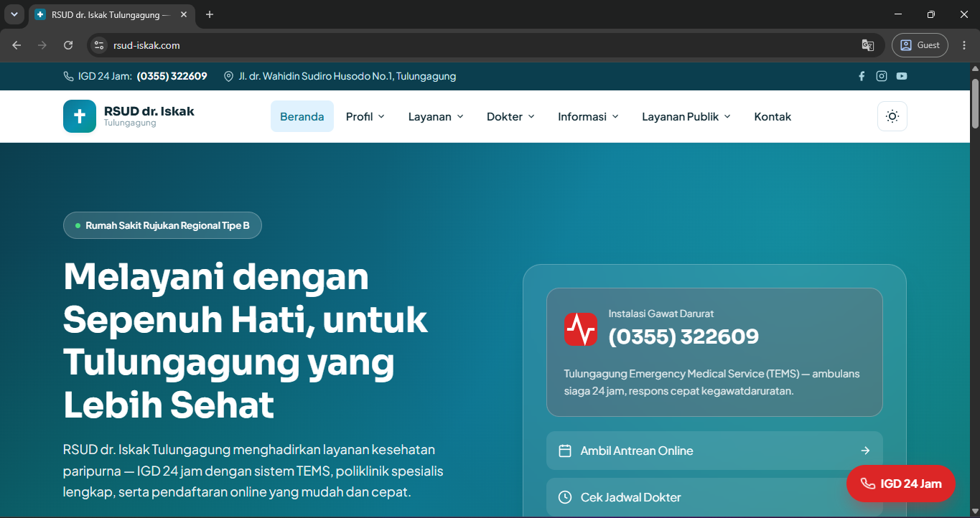
Task: Click the red heartbeat emergency icon
Action: [580, 329]
